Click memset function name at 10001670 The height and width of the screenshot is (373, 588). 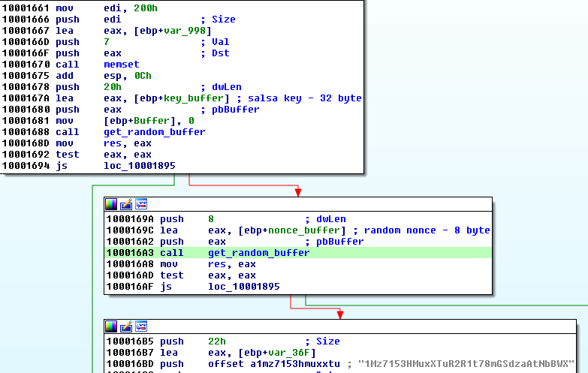pyautogui.click(x=120, y=65)
